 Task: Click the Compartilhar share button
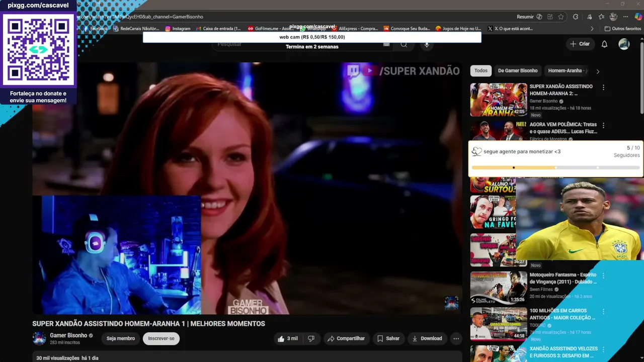tap(346, 338)
